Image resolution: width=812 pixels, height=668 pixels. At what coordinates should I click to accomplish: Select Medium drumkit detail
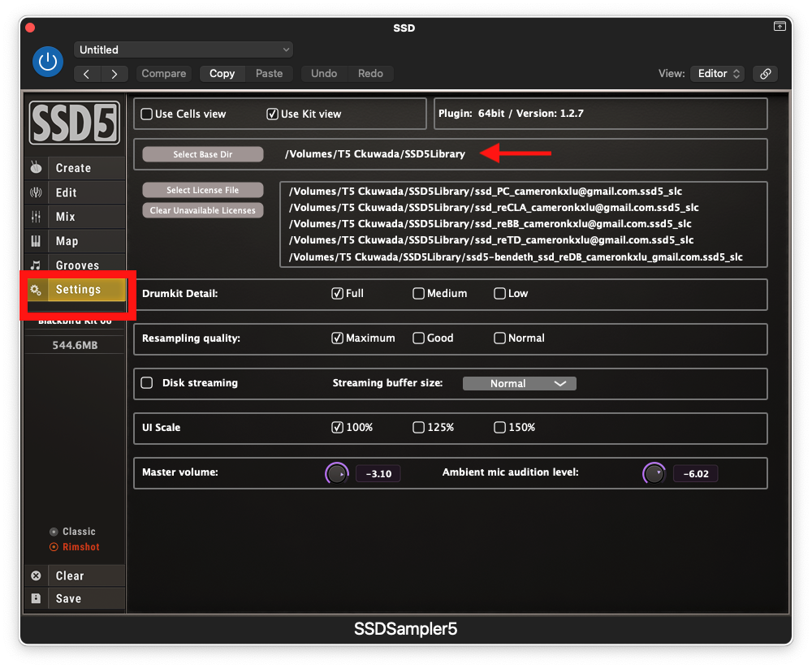coord(418,294)
